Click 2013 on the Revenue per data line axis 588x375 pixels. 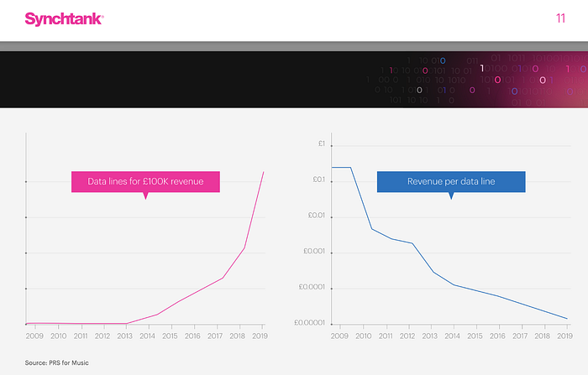[430, 336]
